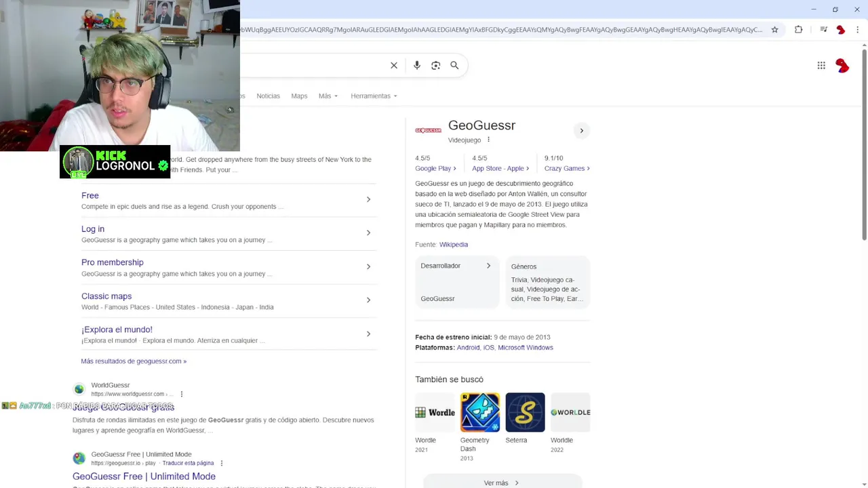Click the browser address bar URL
868x488 pixels.
coord(501,30)
